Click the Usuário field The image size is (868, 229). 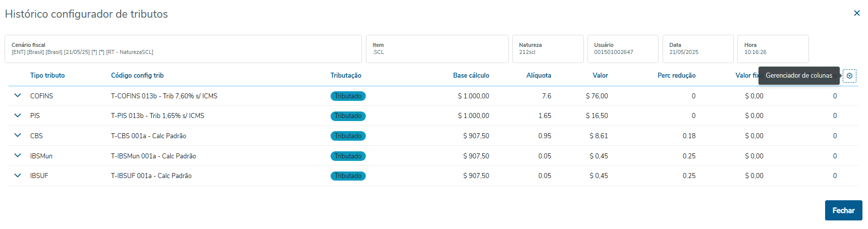pyautogui.click(x=622, y=49)
